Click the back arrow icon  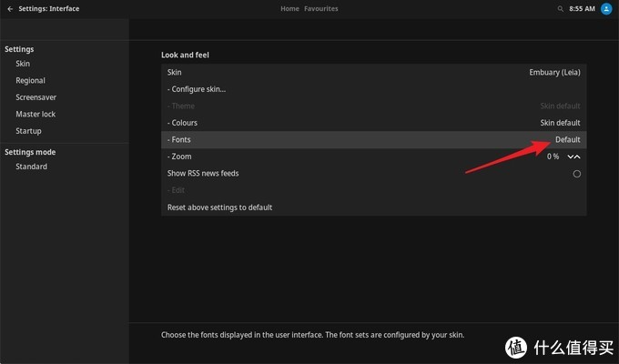(x=10, y=8)
